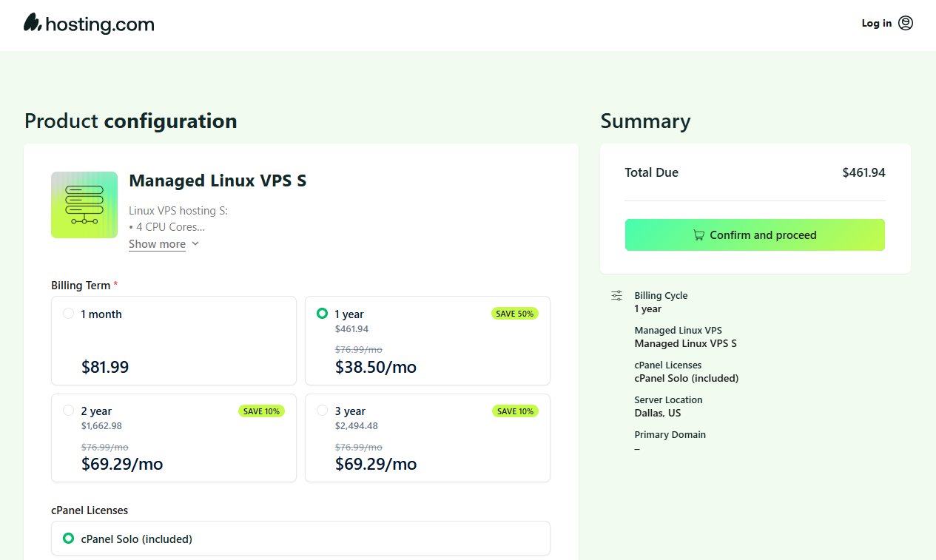
Task: Click the hosting.com logo
Action: pyautogui.click(x=89, y=24)
